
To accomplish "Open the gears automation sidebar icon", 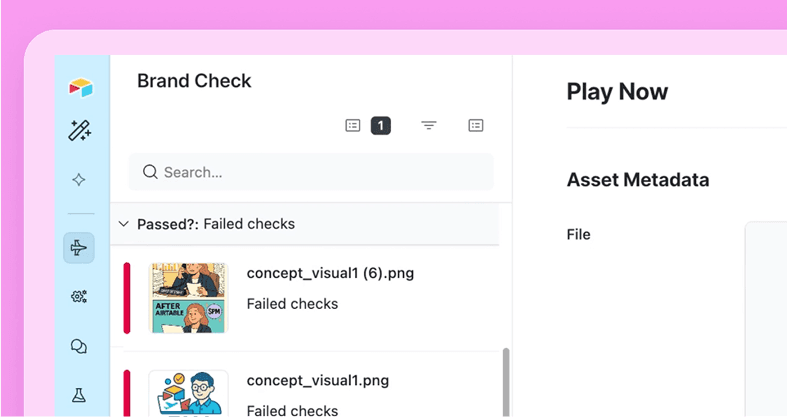I will click(79, 296).
